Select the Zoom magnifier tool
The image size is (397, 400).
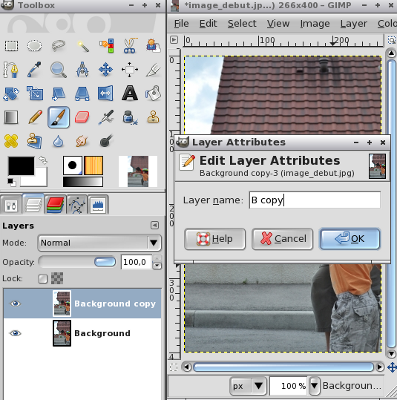point(58,70)
